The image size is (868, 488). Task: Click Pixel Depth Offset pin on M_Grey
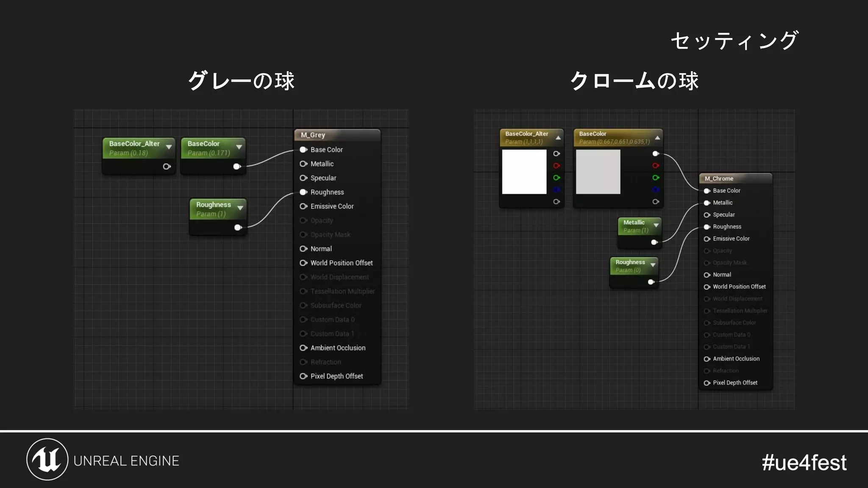303,376
